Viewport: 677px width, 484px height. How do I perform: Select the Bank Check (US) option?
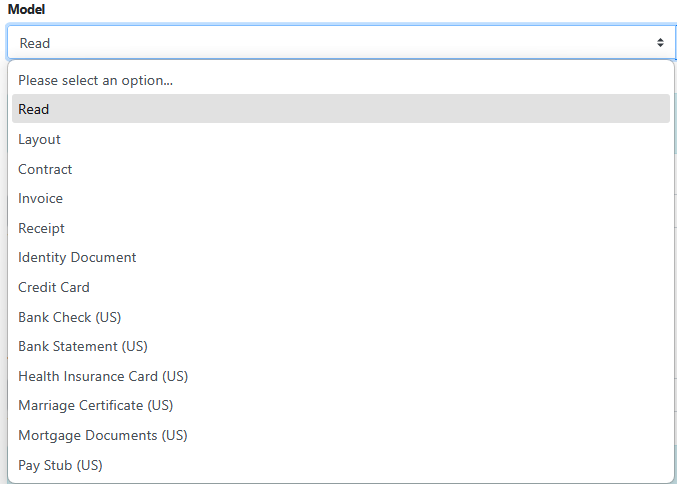click(x=70, y=317)
